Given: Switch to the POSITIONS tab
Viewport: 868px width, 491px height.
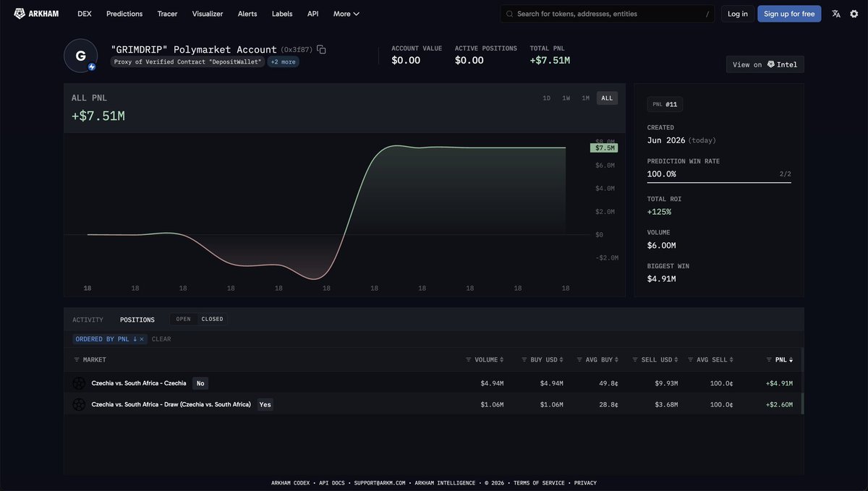Looking at the screenshot, I should tap(137, 320).
